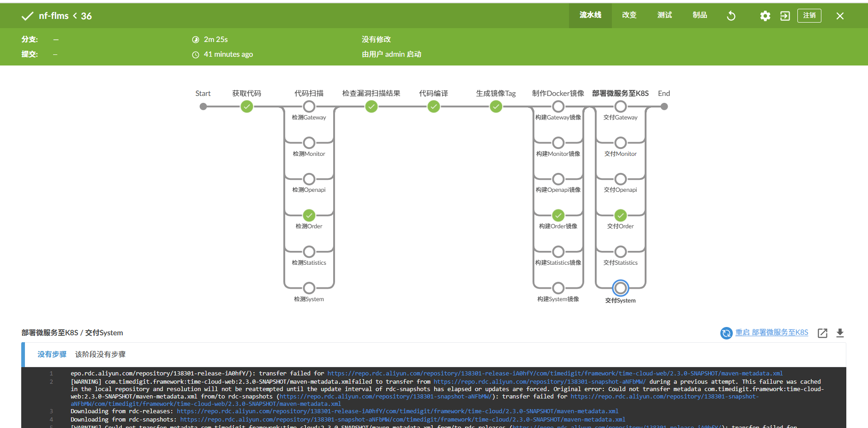Select the 交付System highlighted node
868x428 pixels.
620,288
